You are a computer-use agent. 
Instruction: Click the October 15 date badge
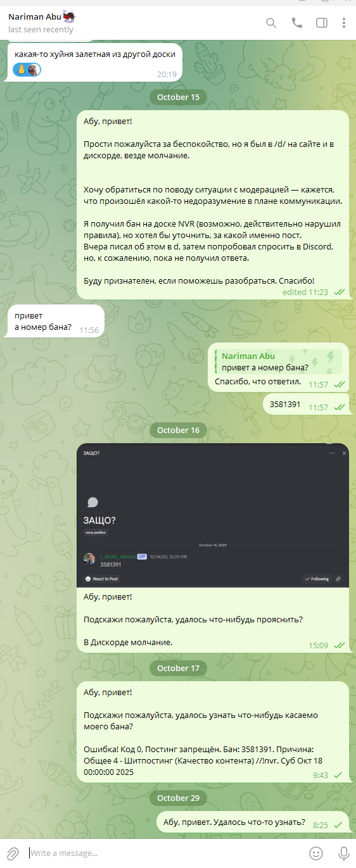tap(178, 97)
